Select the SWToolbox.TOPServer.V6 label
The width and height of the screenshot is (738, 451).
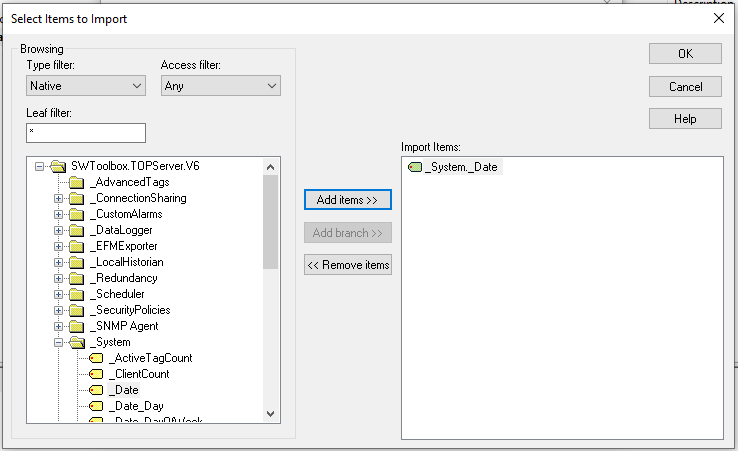tap(135, 166)
